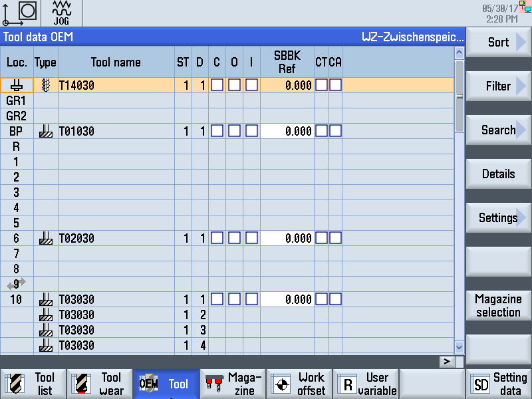Toggle the C checkbox for T14030
Screen dimensions: 532x399
pos(217,85)
